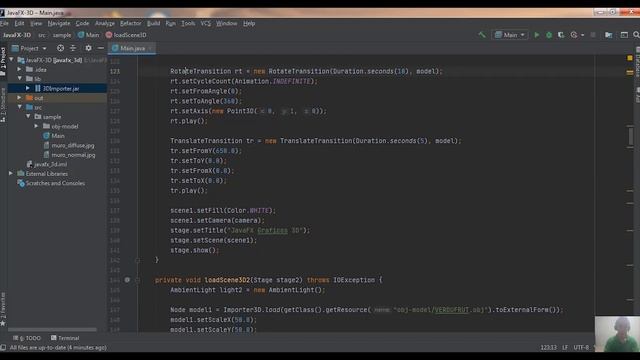This screenshot has width=640, height=360.
Task: Click the webcam thumbnail in bottom corner
Action: pyautogui.click(x=617, y=334)
